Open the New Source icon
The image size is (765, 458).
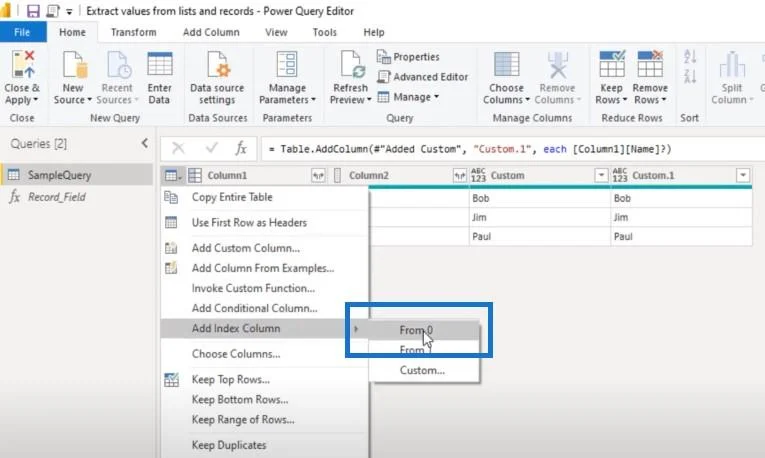(74, 64)
